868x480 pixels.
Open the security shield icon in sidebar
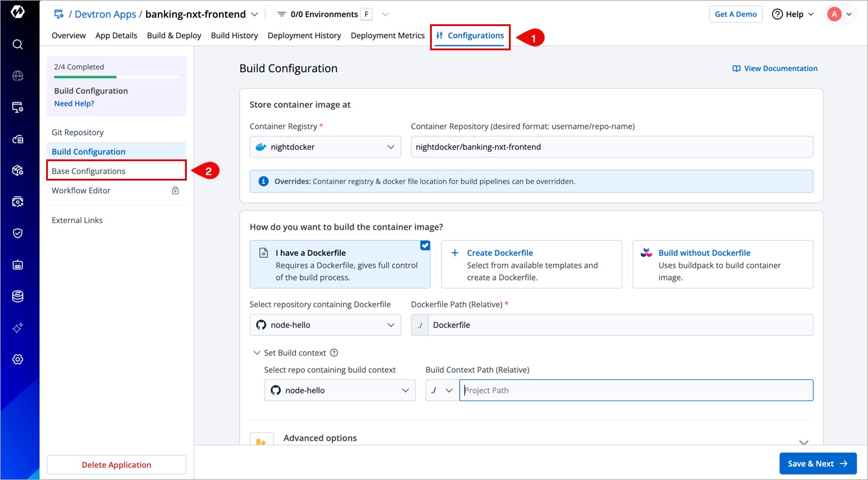18,233
